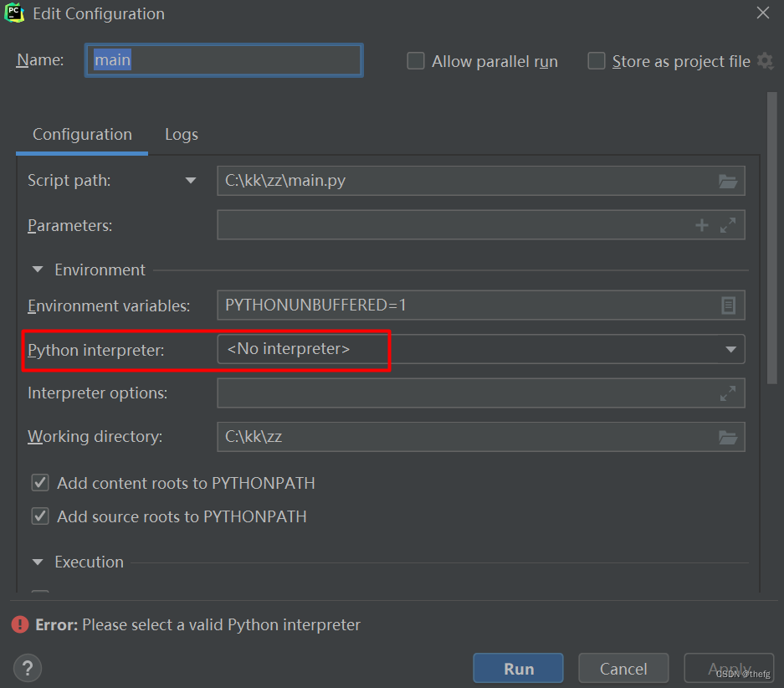Expand the Interpreter options field
The image size is (784, 688).
coord(727,393)
